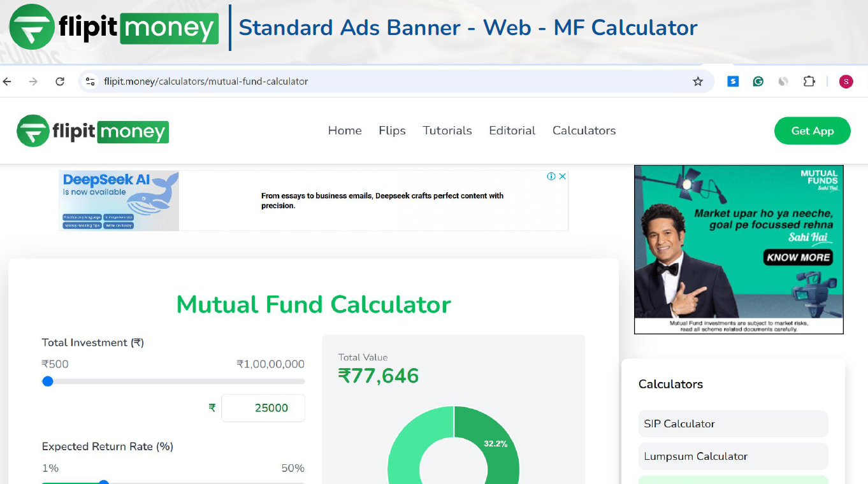The width and height of the screenshot is (868, 484).
Task: Open the blue S extension icon
Action: 733,82
